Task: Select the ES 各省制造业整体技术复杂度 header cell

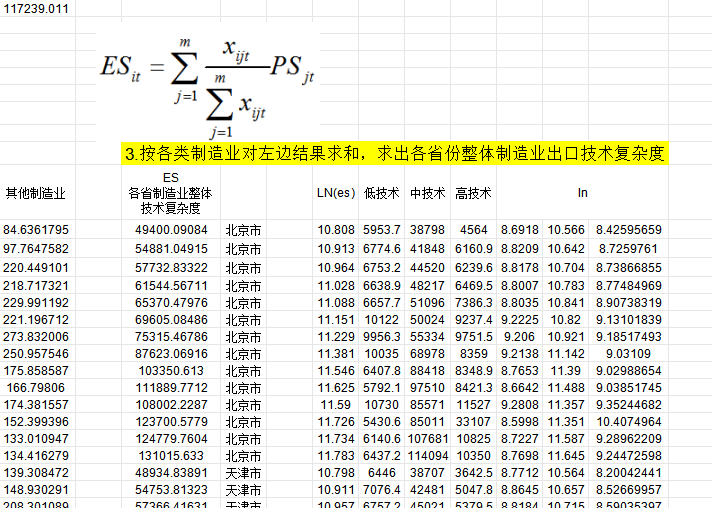Action: click(170, 192)
